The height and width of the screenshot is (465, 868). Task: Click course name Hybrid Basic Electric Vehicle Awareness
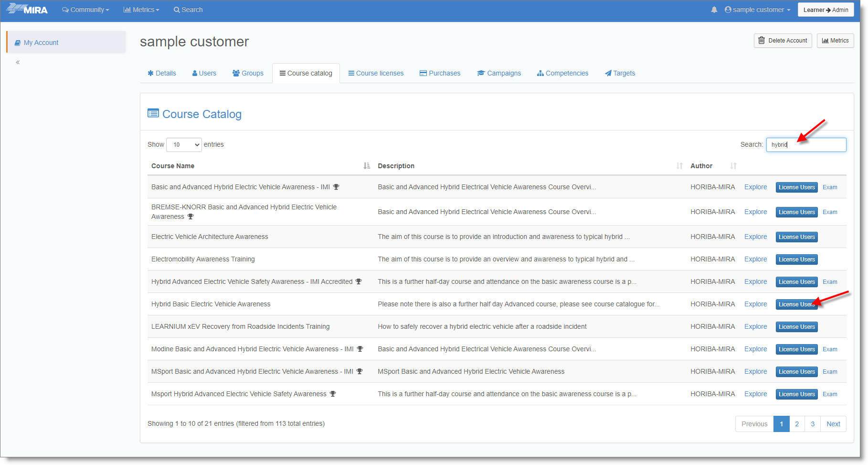pyautogui.click(x=211, y=304)
